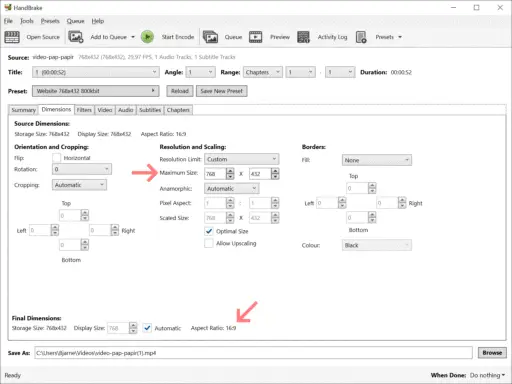Open the border Colour dropdown

click(377, 245)
